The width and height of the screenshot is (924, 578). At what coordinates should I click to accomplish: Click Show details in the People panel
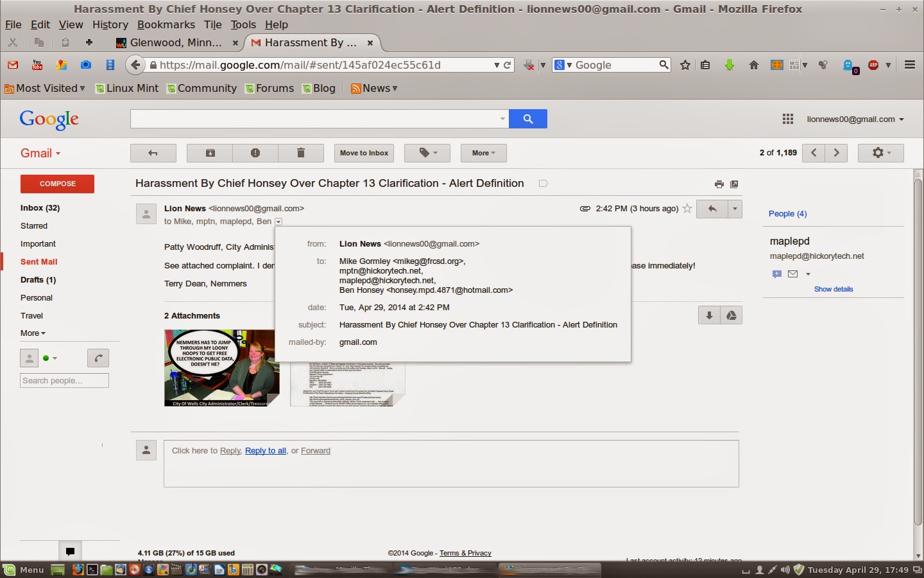pyautogui.click(x=834, y=289)
